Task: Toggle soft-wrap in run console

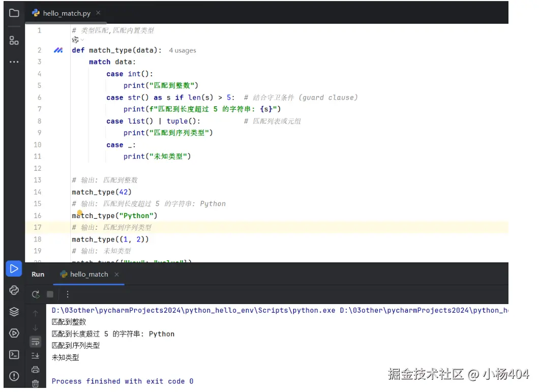Action: pos(35,342)
